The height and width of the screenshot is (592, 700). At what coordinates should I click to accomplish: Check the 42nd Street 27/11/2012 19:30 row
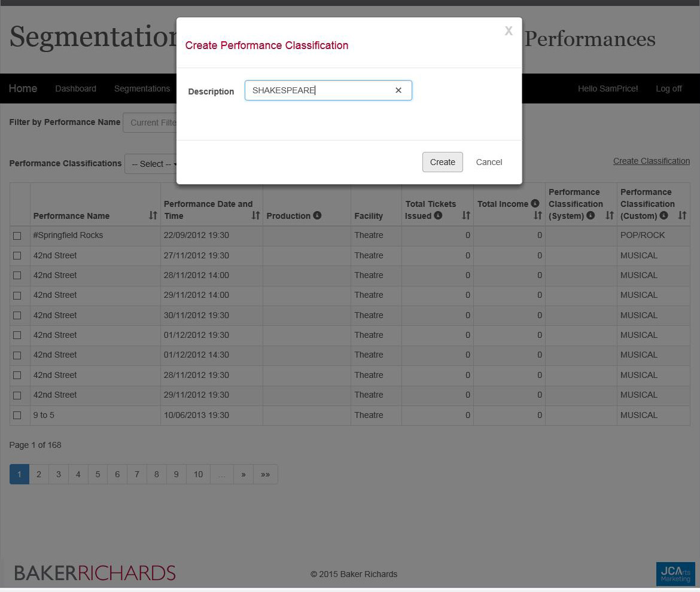tap(17, 255)
